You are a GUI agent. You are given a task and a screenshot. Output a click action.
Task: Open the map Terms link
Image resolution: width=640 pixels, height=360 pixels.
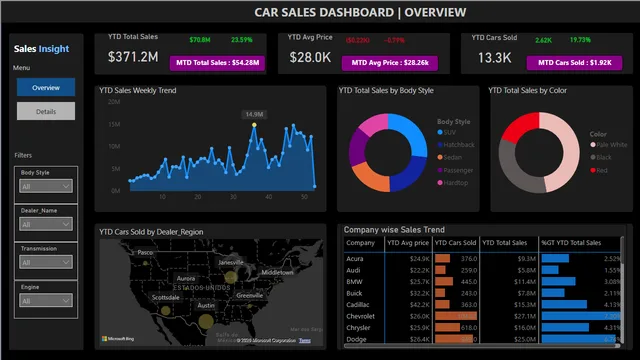(304, 340)
